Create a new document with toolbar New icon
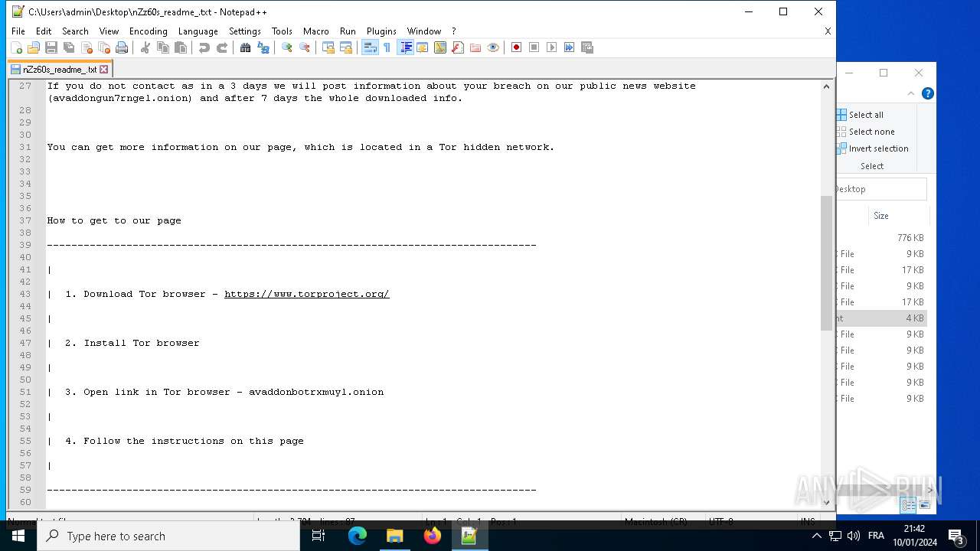 coord(16,47)
